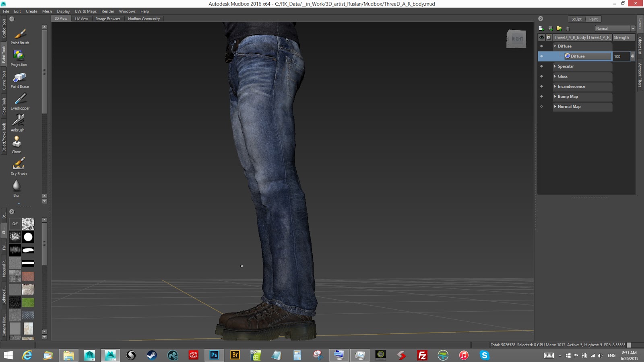Viewport: 644px width, 362px height.
Task: Collapse the Diffuse channel group
Action: [x=555, y=46]
